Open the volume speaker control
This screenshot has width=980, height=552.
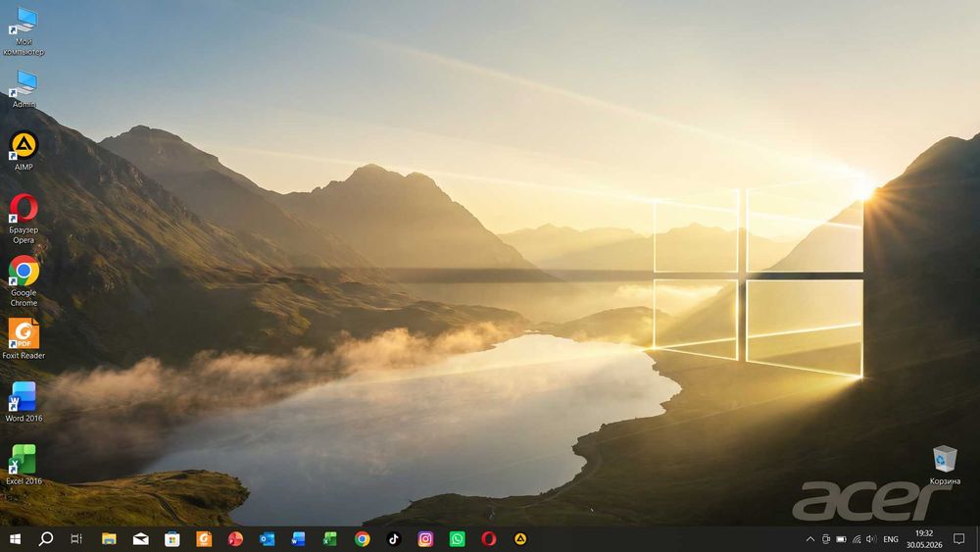point(871,539)
